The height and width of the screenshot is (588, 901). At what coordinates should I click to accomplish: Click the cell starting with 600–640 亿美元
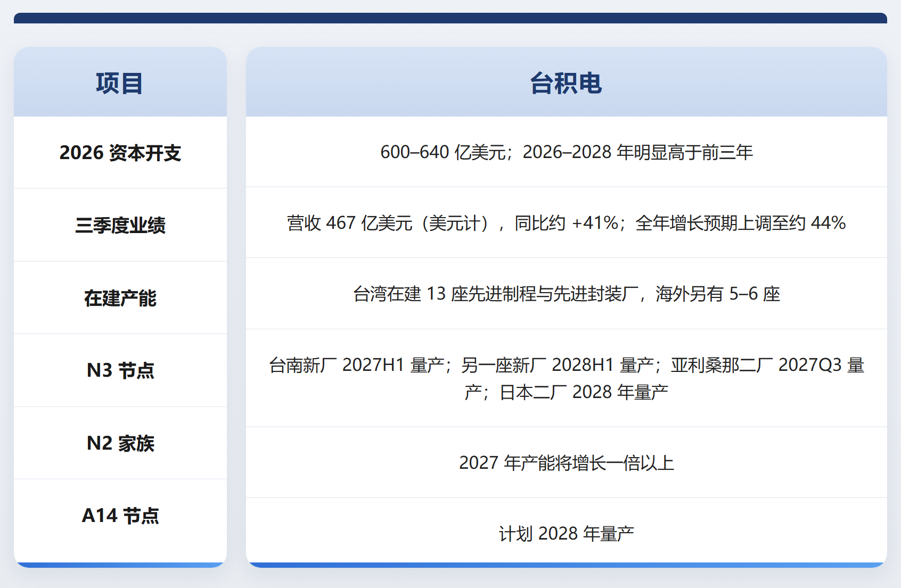pyautogui.click(x=566, y=152)
